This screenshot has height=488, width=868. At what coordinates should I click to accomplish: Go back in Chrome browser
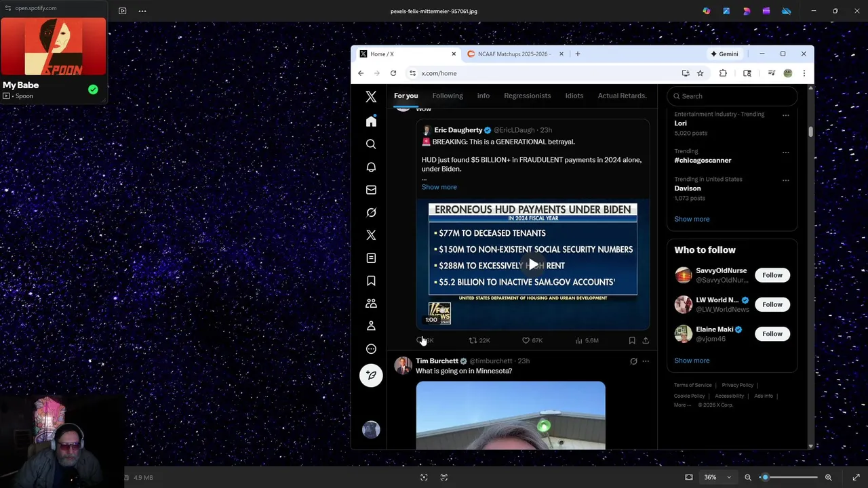pos(361,73)
